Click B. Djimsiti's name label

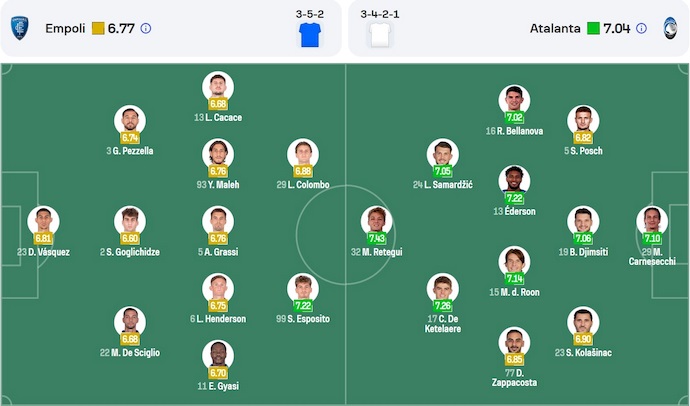pyautogui.click(x=583, y=252)
